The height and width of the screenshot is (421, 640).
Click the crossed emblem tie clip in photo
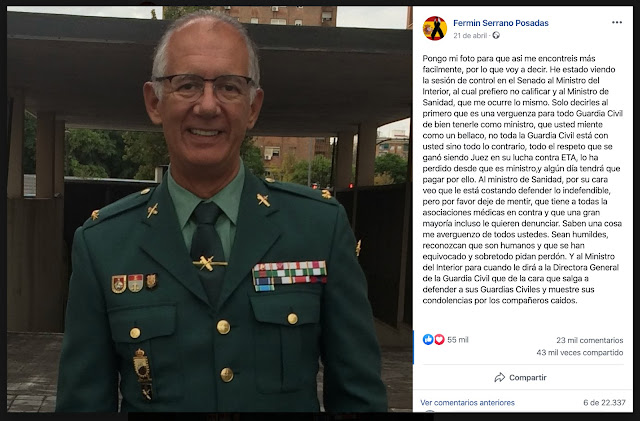(x=209, y=263)
